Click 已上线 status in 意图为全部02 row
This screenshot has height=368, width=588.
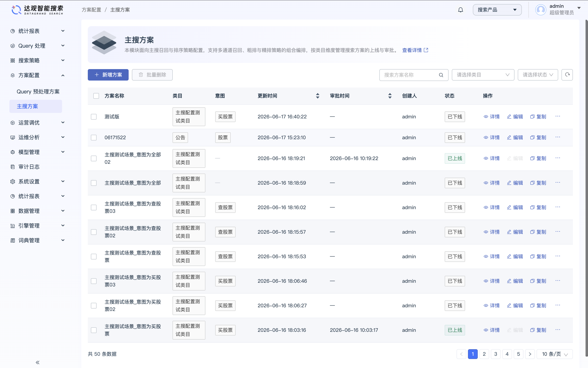455,158
